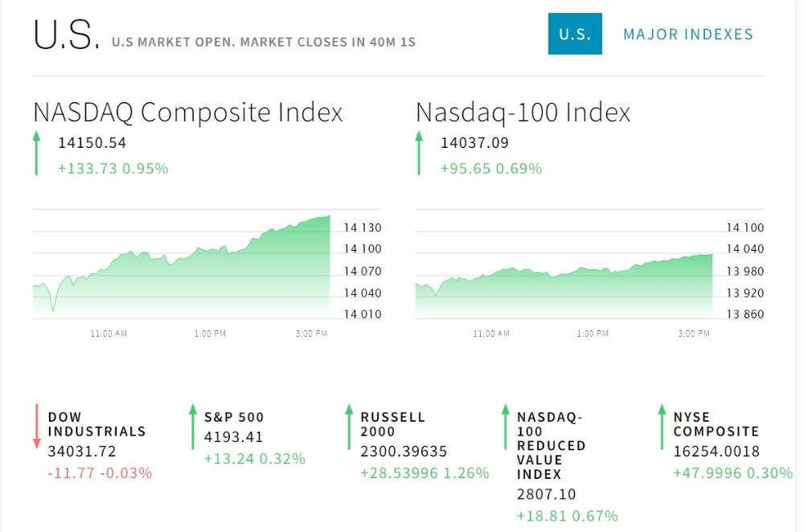
Task: Click the Nasdaq-100 Reduced Value Index label
Action: (551, 445)
